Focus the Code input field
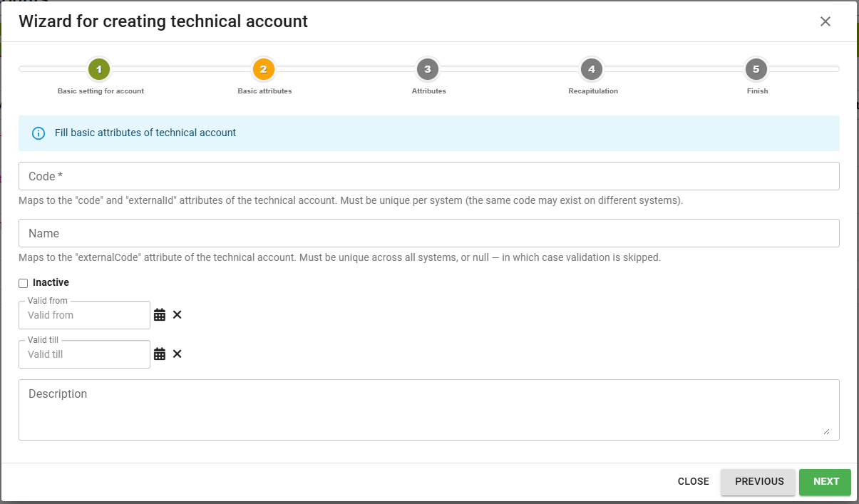 (429, 176)
